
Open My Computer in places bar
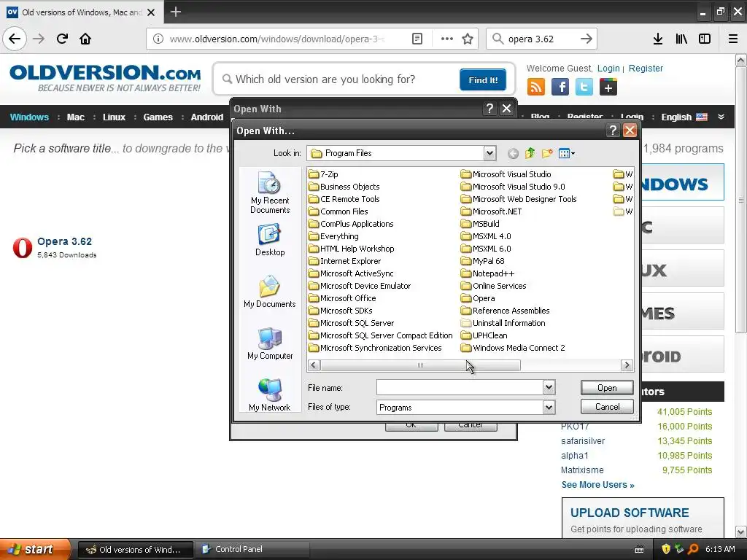click(270, 344)
